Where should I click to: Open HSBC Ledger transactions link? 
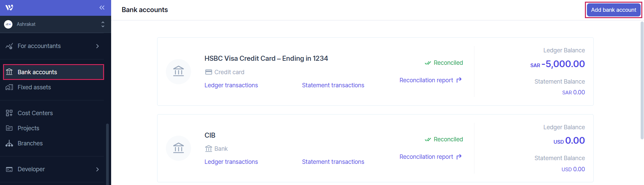point(231,85)
